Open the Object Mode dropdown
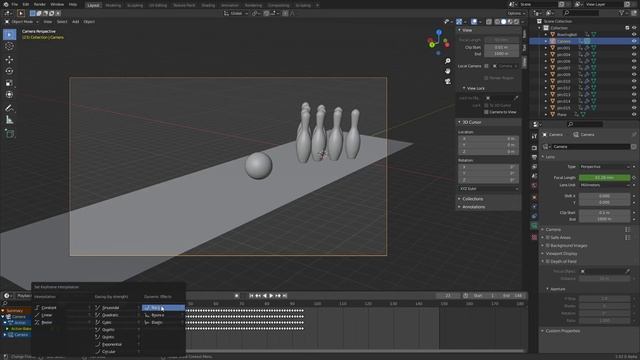The height and width of the screenshot is (360, 640). [x=21, y=22]
